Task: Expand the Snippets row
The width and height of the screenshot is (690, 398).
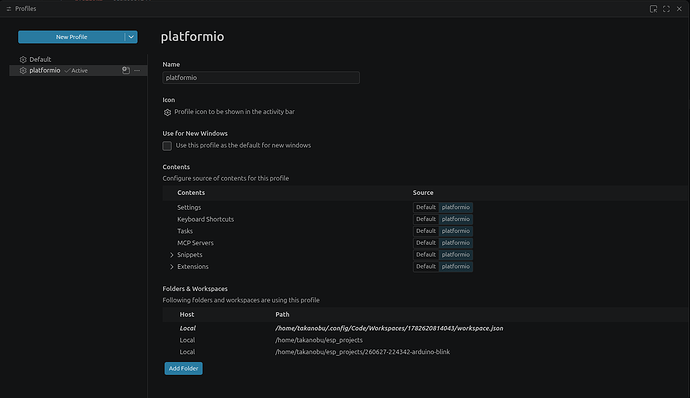Action: click(x=172, y=255)
